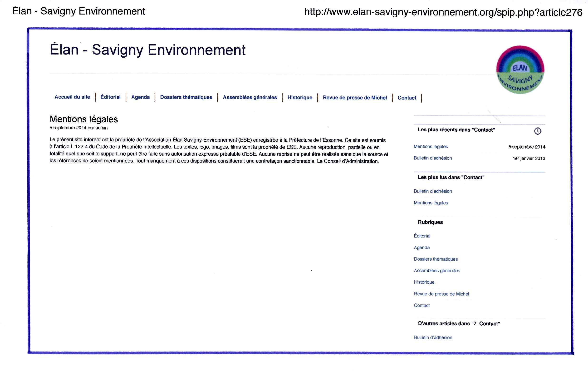This screenshot has width=588, height=377.
Task: Open Assemblées générales in Rubriques sidebar
Action: pyautogui.click(x=437, y=271)
